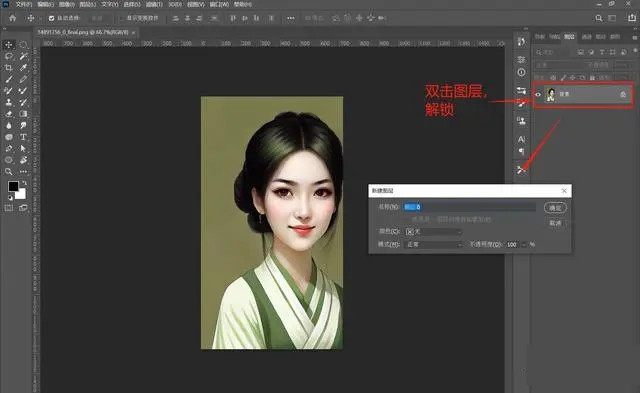Select the Hand tool
This screenshot has height=393, width=640.
[23, 160]
